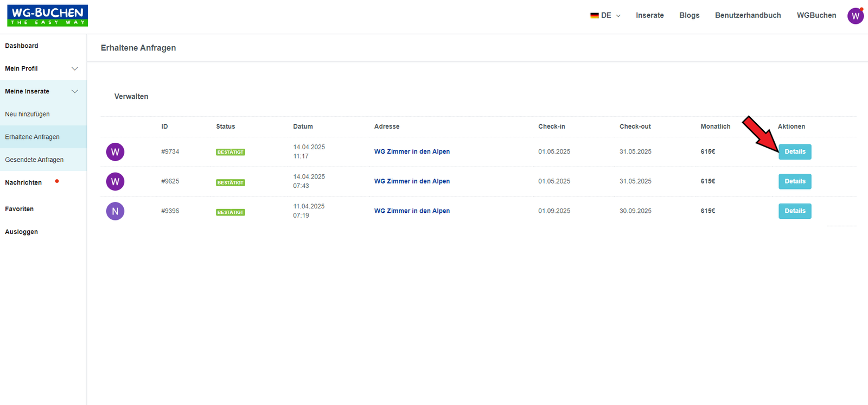Open the user avatar in the header
Screen dimensions: 868x405
(x=856, y=16)
